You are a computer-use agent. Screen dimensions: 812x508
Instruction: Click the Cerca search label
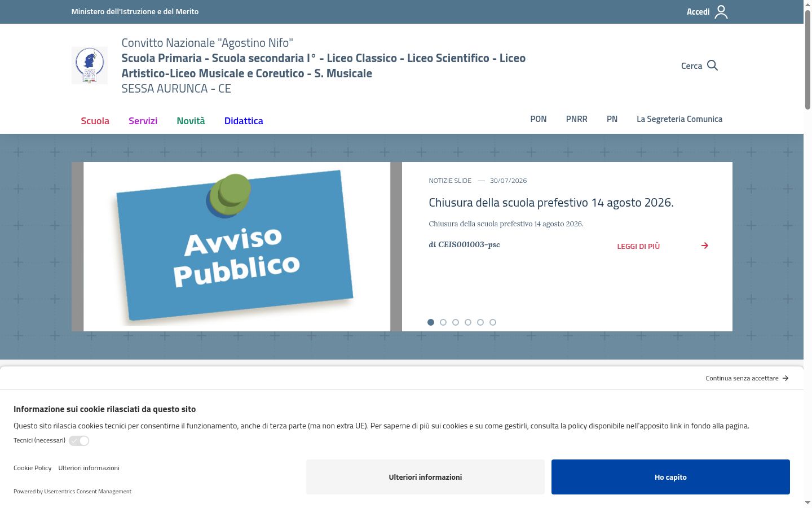[691, 66]
